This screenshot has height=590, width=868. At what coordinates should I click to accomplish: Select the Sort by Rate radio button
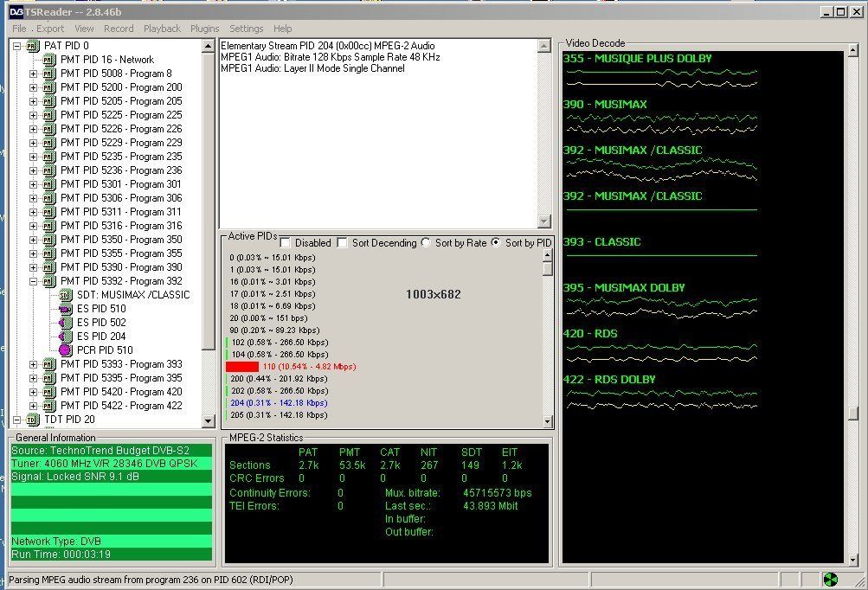(x=426, y=242)
